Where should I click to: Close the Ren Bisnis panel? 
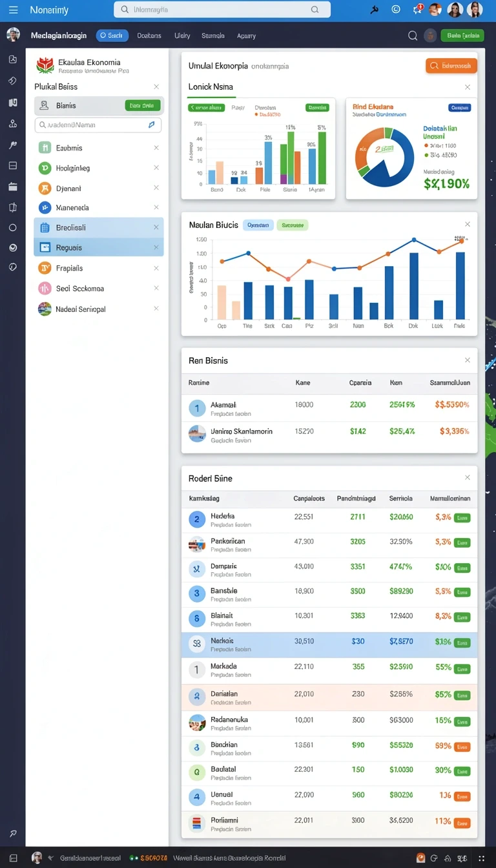point(468,360)
